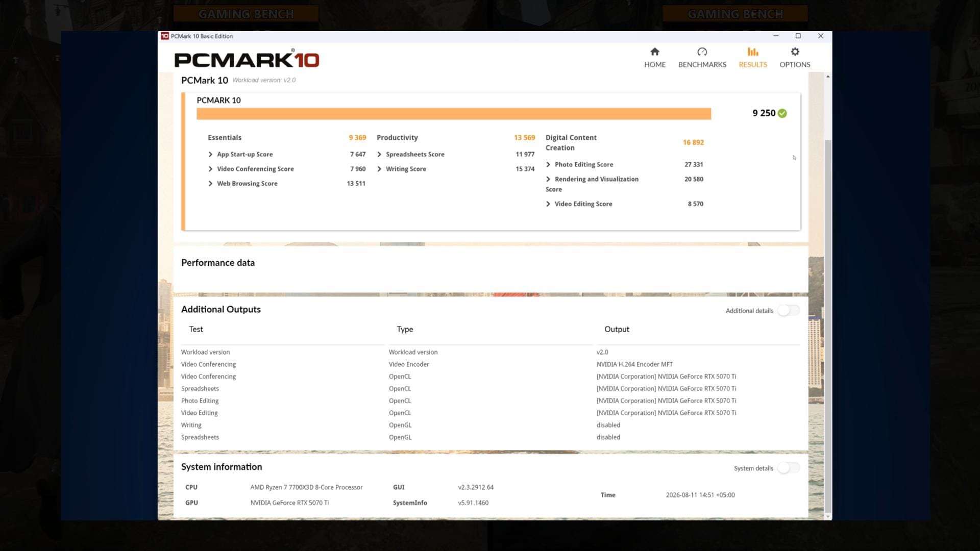
Task: Click Photo Editing score value 27 331
Action: pyautogui.click(x=694, y=164)
